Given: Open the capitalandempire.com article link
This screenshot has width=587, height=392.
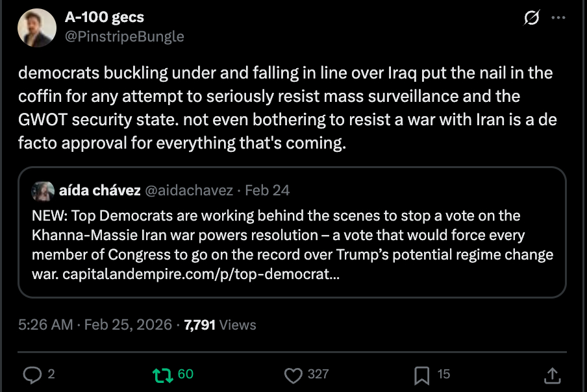Looking at the screenshot, I should 200,274.
